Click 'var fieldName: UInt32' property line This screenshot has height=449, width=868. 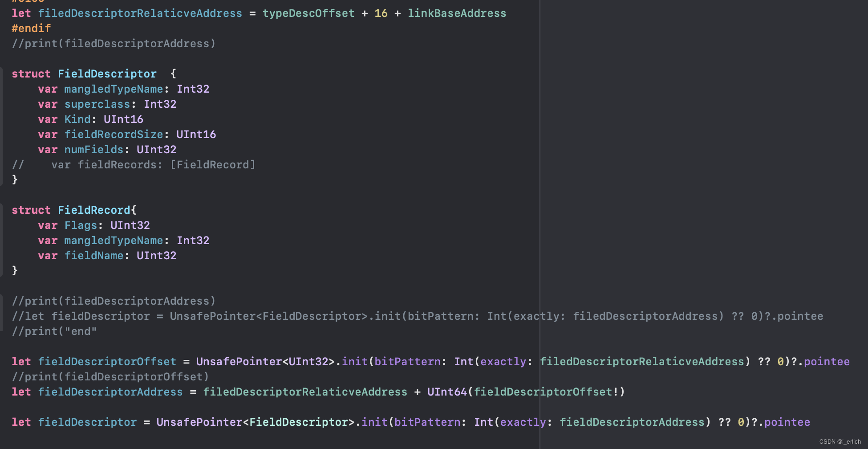click(x=107, y=256)
